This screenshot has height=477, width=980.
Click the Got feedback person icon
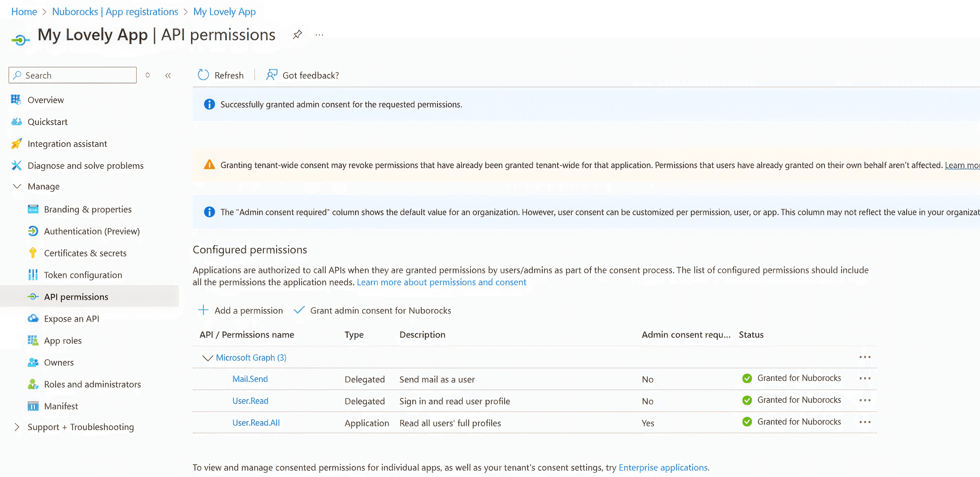coord(272,75)
